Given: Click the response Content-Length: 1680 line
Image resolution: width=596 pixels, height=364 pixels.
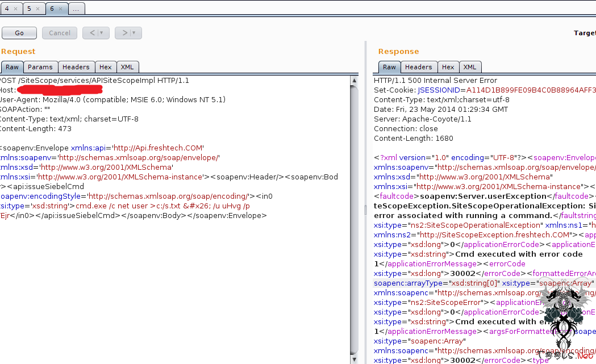Looking at the screenshot, I should 414,139.
